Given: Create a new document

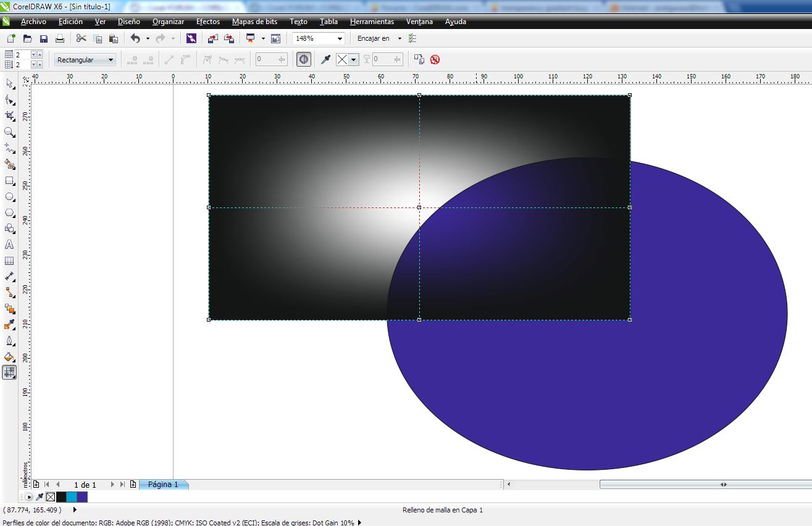Looking at the screenshot, I should click(11, 38).
